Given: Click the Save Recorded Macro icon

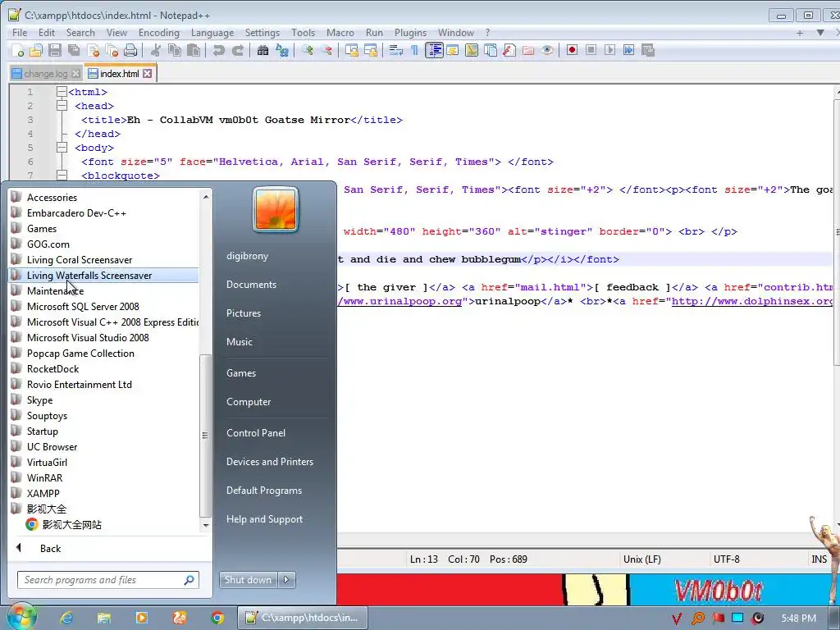Looking at the screenshot, I should [648, 50].
